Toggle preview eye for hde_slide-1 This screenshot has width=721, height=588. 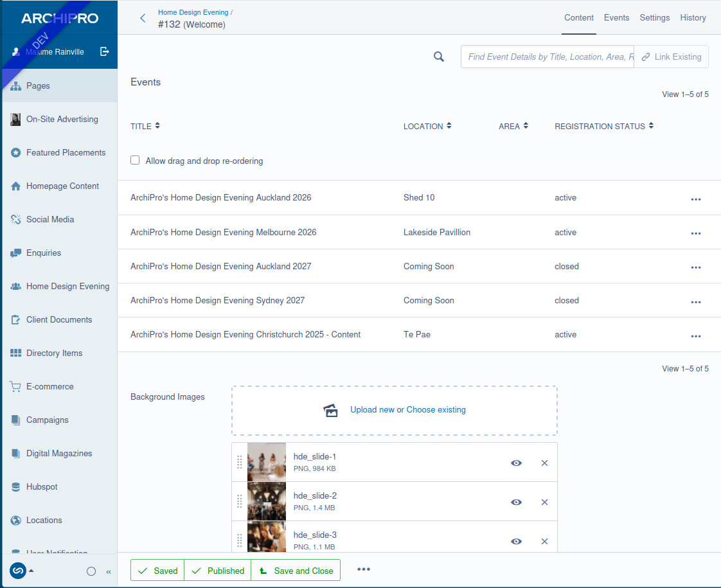click(x=516, y=463)
